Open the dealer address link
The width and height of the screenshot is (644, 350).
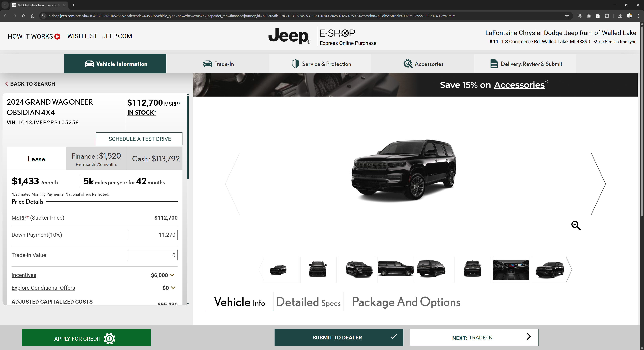pyautogui.click(x=542, y=41)
